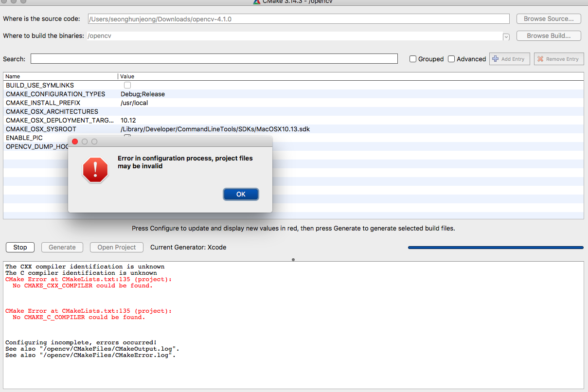Click 'Current Generator: Xcode' label
588x392 pixels.
(188, 247)
